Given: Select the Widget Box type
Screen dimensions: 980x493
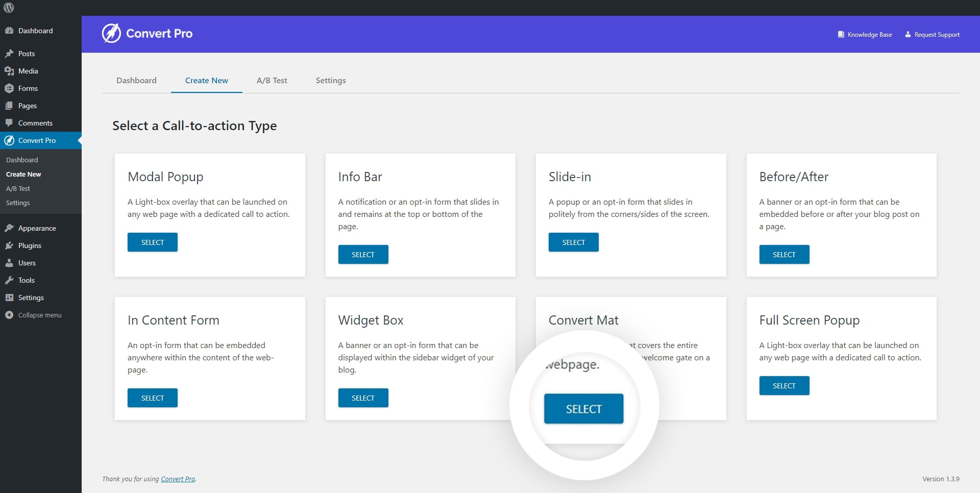Looking at the screenshot, I should 363,398.
